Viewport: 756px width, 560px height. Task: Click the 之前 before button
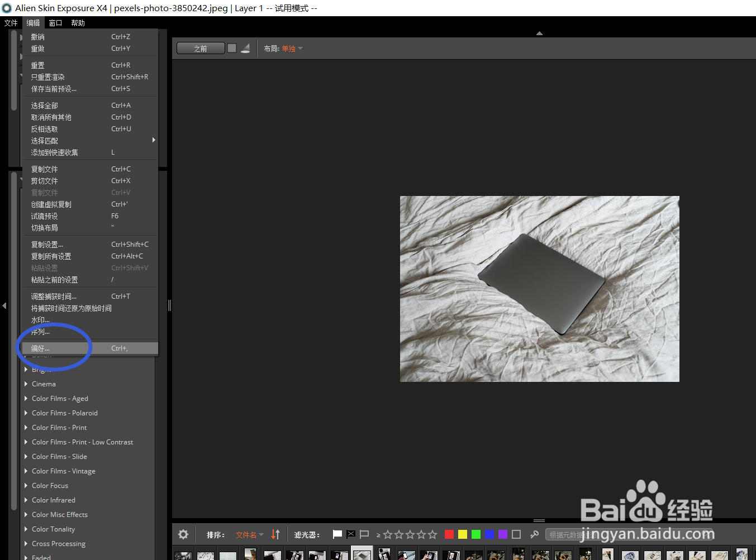[201, 49]
